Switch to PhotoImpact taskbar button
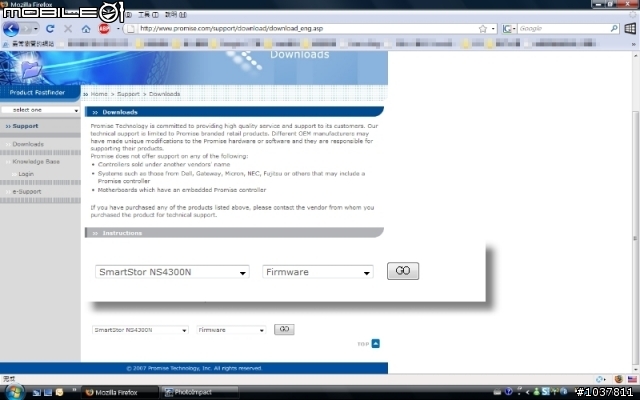 [x=199, y=392]
